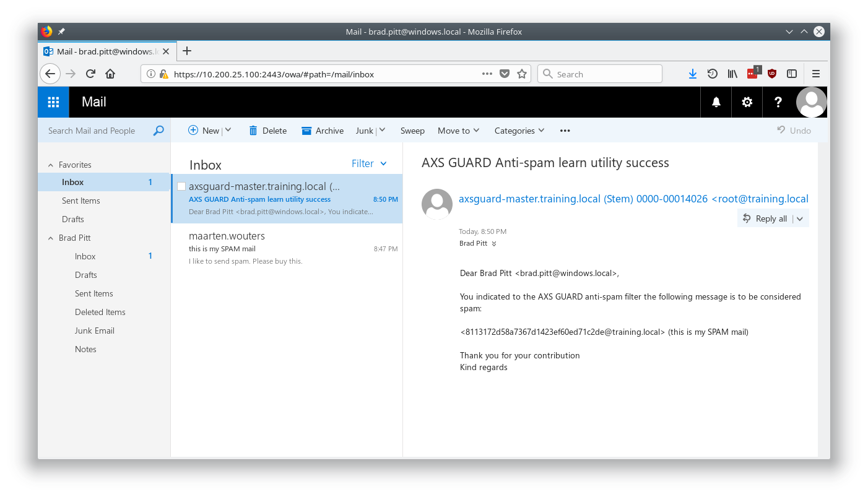
Task: Open the Firefox downloads panel
Action: click(693, 74)
